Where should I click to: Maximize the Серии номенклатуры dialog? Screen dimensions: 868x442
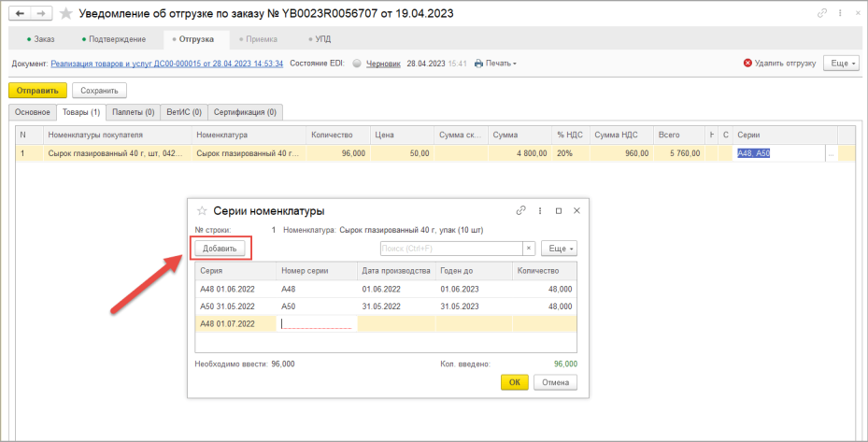tap(559, 211)
